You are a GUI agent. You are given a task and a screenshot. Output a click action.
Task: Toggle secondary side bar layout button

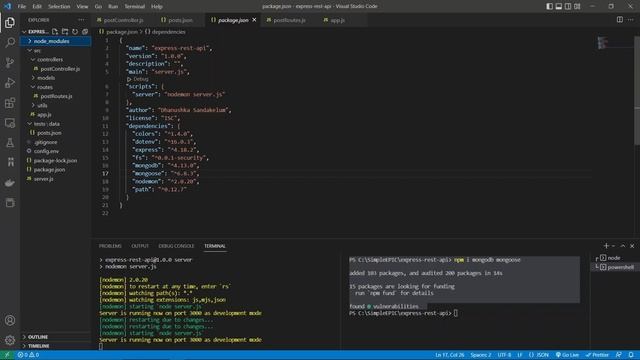(x=568, y=6)
